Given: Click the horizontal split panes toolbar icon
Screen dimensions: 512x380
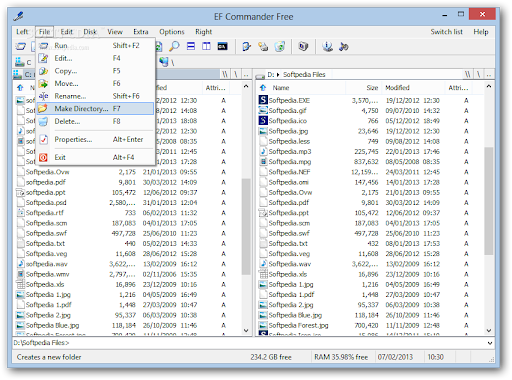Looking at the screenshot, I should point(191,46).
